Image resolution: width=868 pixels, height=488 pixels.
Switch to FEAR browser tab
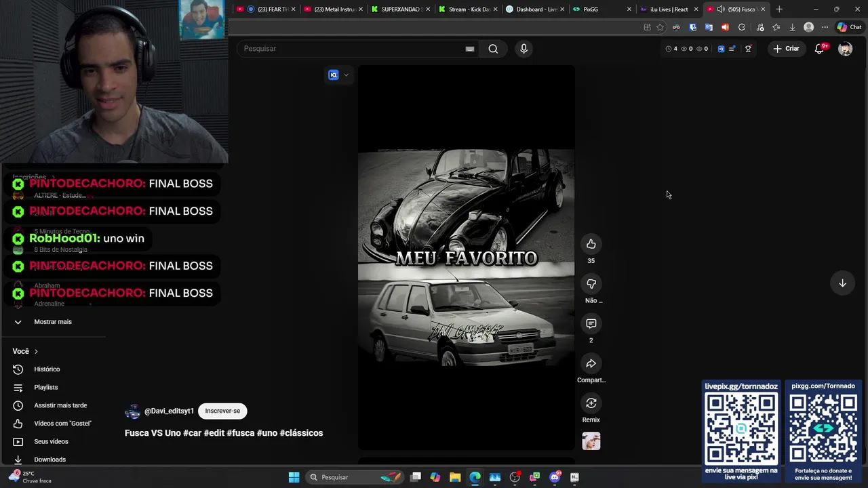(x=266, y=9)
